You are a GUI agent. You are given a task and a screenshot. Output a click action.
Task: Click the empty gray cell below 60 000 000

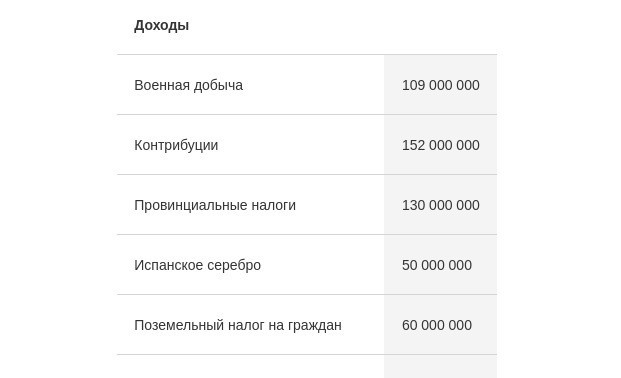pyautogui.click(x=440, y=367)
